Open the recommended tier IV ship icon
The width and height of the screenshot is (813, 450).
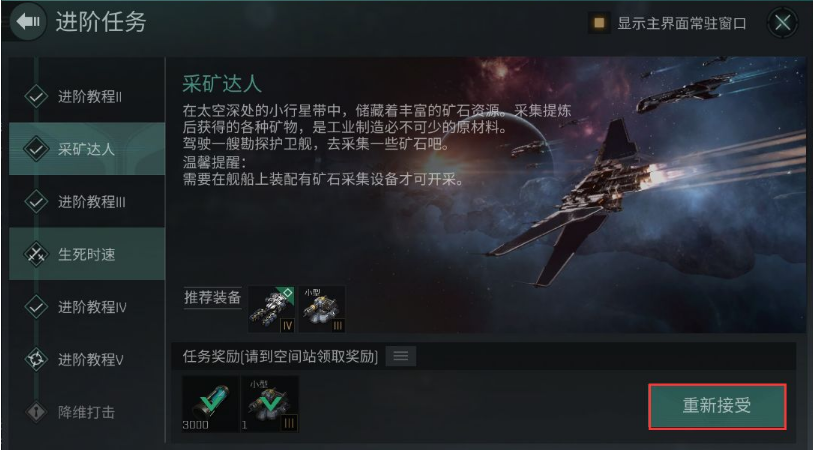(271, 309)
